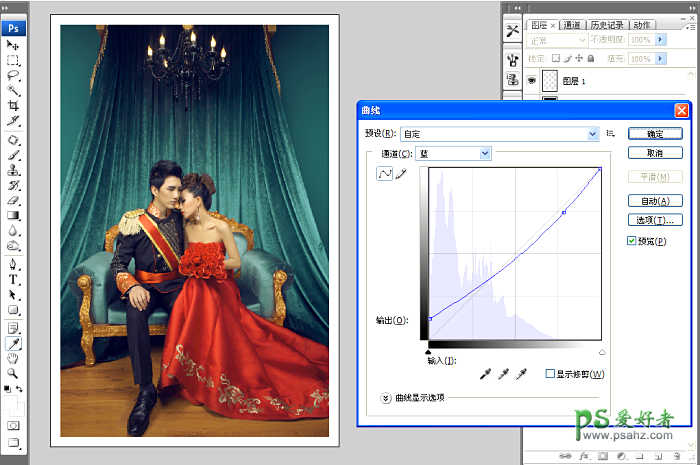
Task: Switch to the 通道 (Channels) tab
Action: 572,25
